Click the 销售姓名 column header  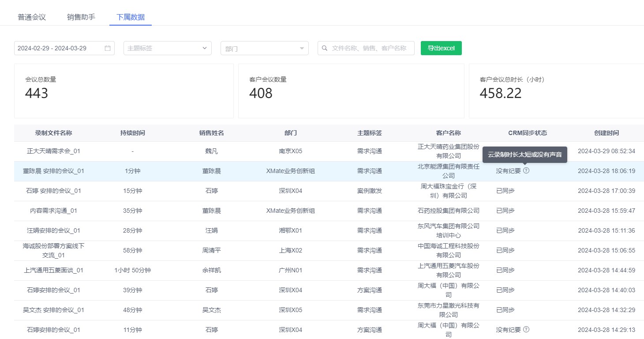tap(212, 133)
